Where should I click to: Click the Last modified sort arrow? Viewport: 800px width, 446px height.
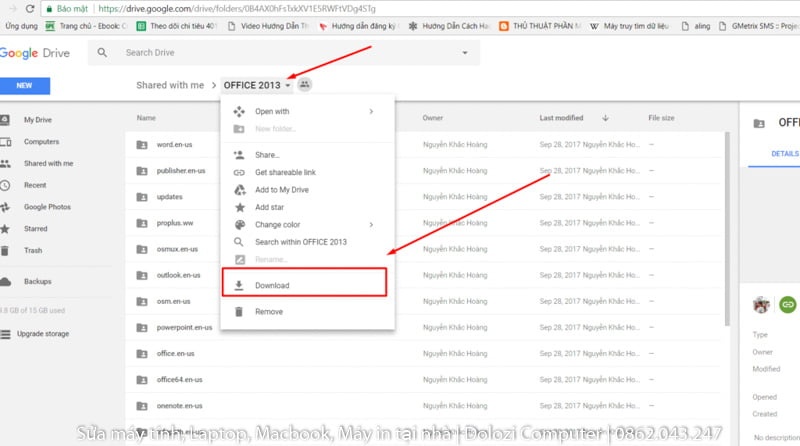point(606,118)
